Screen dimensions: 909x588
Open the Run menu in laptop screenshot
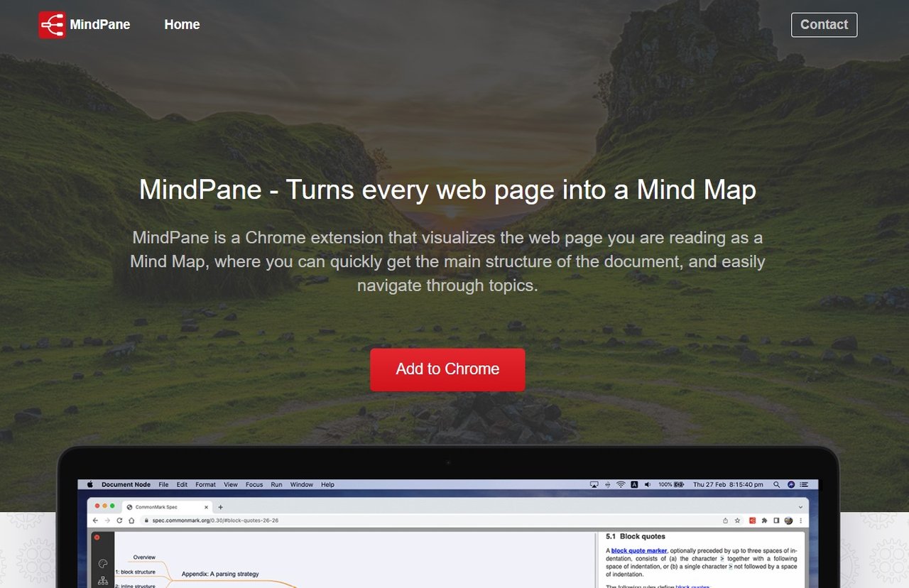pyautogui.click(x=276, y=484)
